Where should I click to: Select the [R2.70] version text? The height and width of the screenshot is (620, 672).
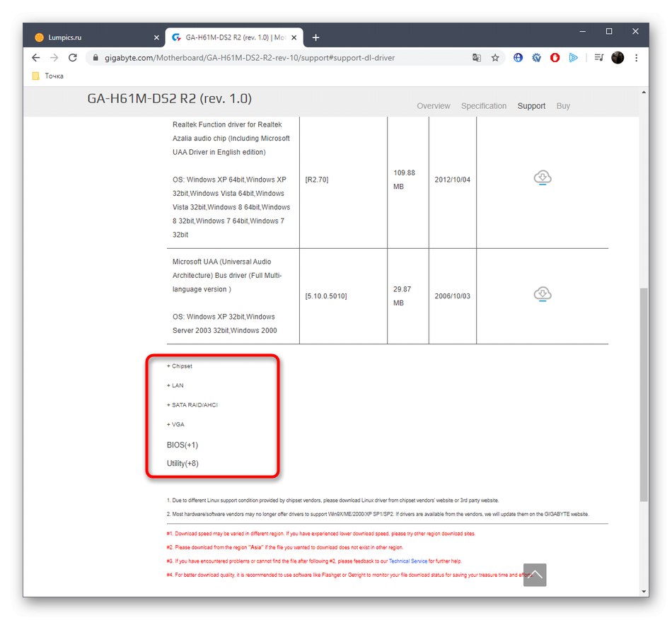317,180
